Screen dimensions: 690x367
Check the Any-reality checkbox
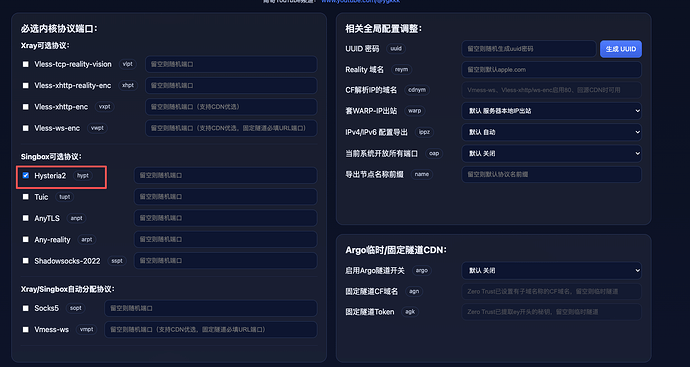tap(26, 239)
